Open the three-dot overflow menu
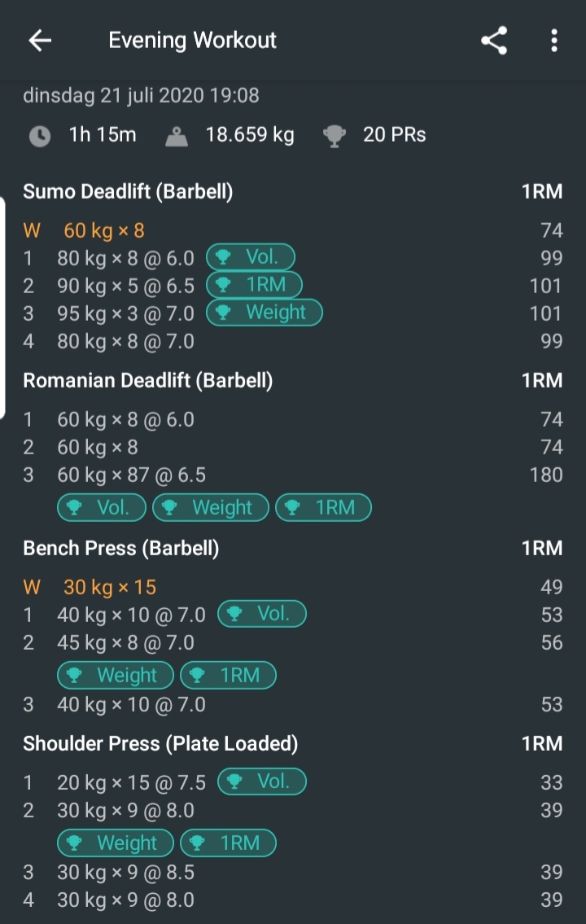The width and height of the screenshot is (586, 924). coord(554,40)
